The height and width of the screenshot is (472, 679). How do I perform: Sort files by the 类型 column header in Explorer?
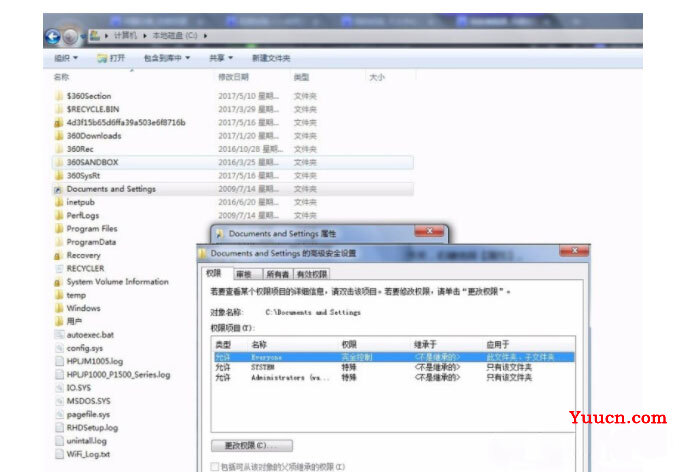tap(301, 77)
